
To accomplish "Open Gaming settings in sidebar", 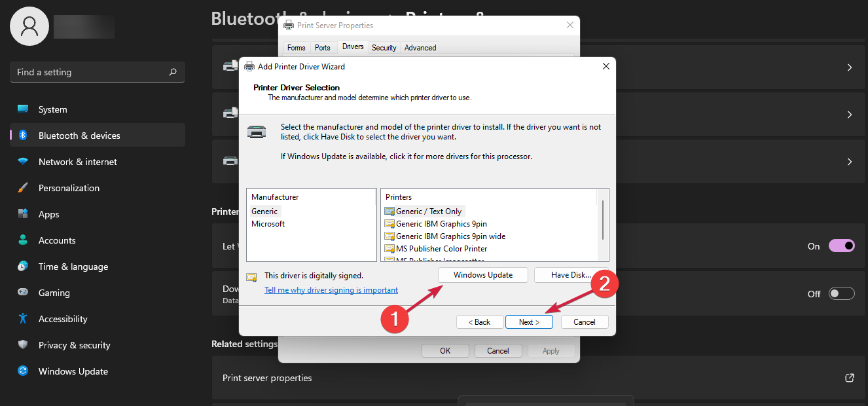I will 98,293.
